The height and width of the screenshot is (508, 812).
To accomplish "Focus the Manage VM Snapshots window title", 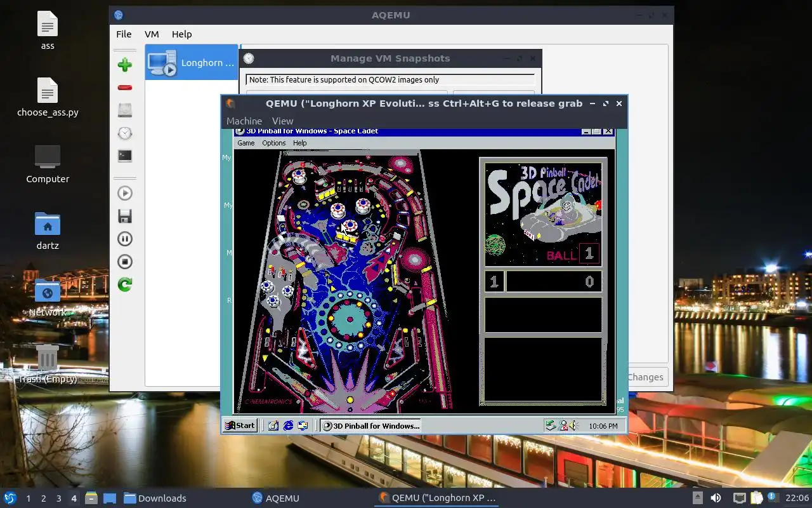I will pos(390,58).
